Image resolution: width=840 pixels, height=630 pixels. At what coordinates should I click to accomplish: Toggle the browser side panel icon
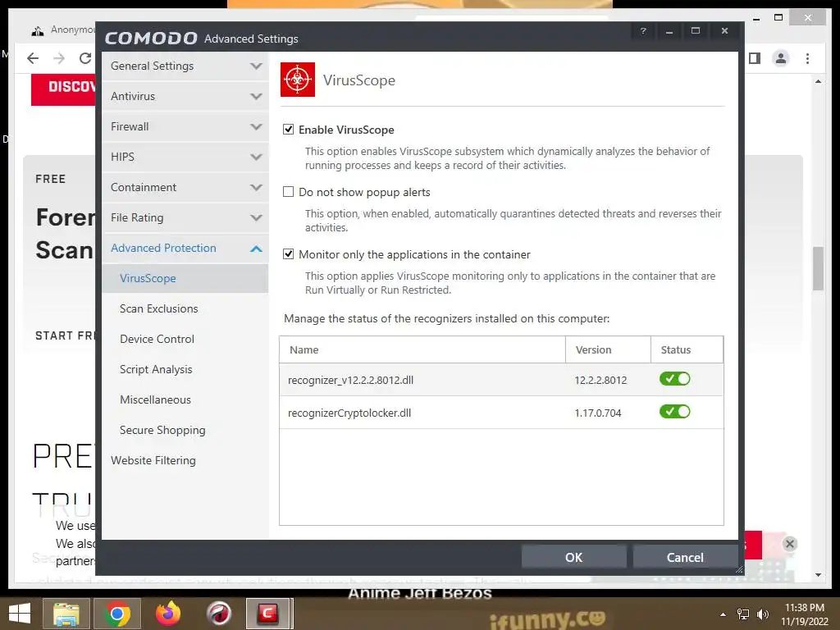755,58
